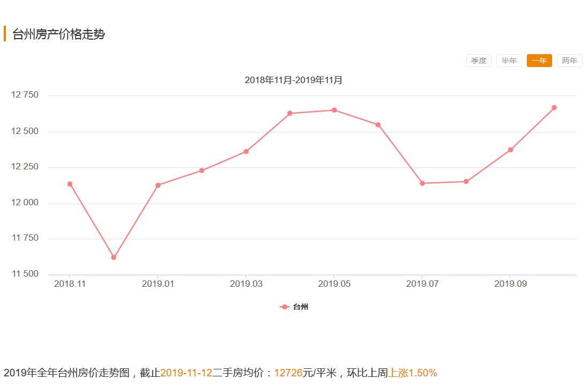Screen dimensions: 588x386
Task: Click the data point above 2019.03
Action: pyautogui.click(x=246, y=152)
